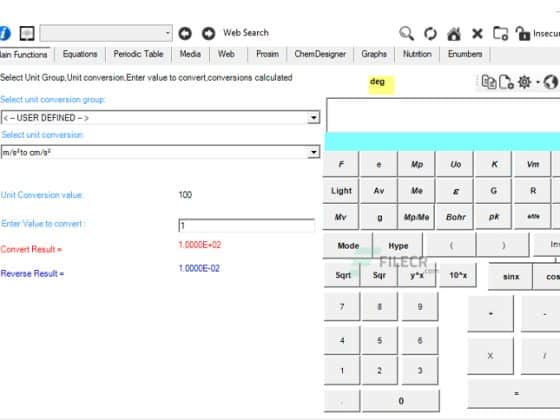This screenshot has width=560, height=420.
Task: Go to home with house icon
Action: click(454, 34)
